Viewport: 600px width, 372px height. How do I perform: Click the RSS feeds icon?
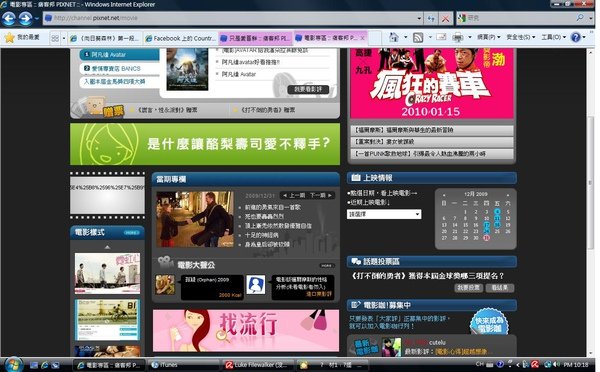point(418,37)
